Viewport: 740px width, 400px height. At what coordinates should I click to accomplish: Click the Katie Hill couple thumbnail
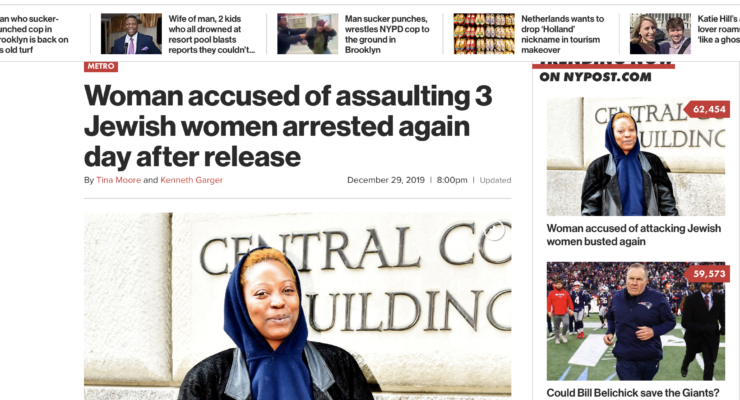(x=660, y=33)
